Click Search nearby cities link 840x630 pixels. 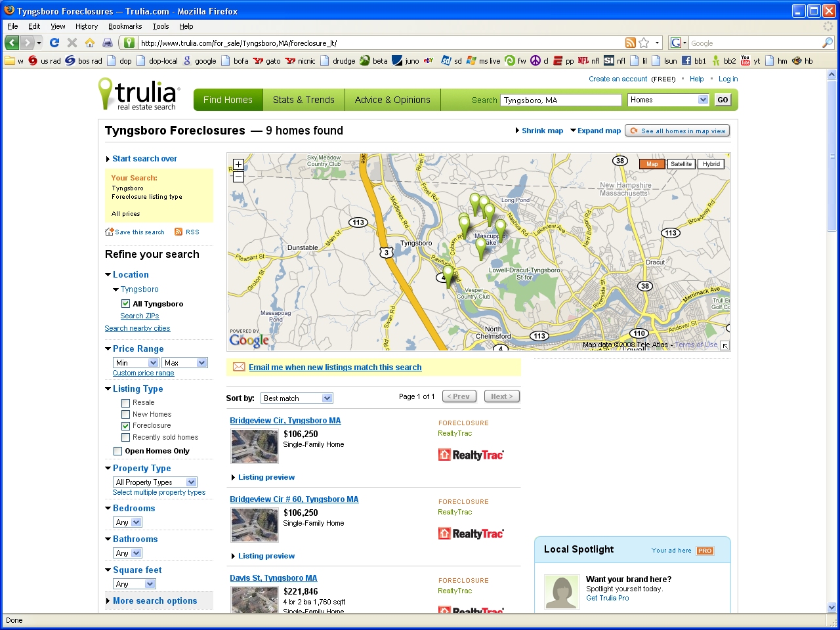(137, 328)
